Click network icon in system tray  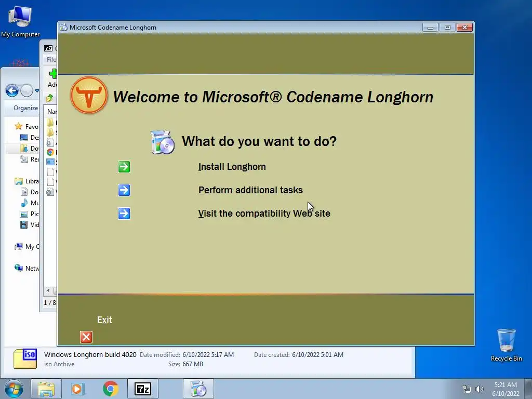pos(467,389)
